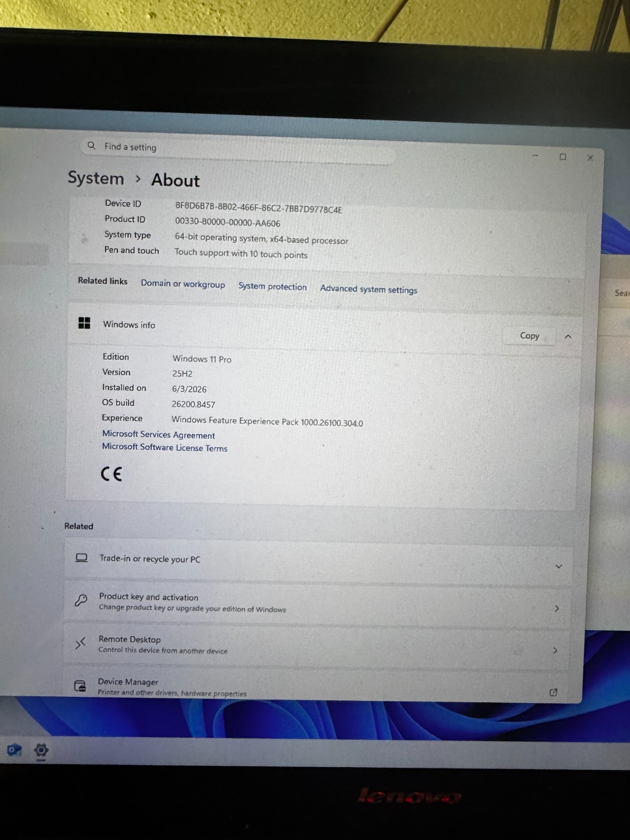Collapse the Windows info section
630x840 pixels.
click(x=568, y=337)
